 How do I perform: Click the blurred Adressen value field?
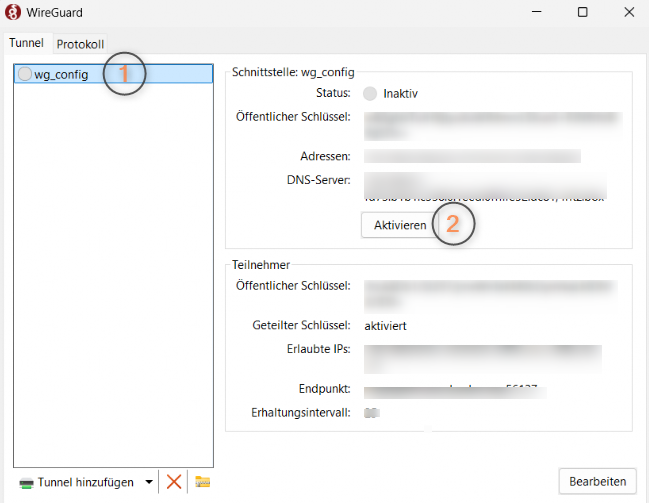(472, 157)
